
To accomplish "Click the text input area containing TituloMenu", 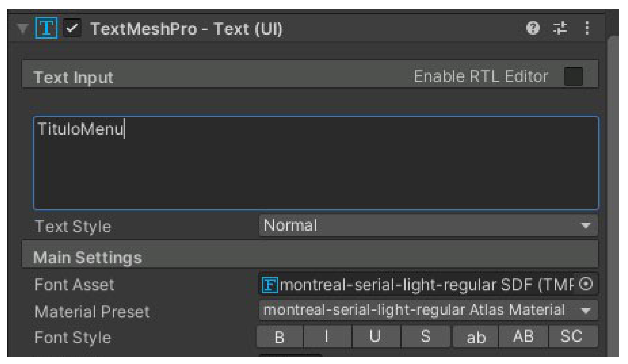I will click(315, 163).
